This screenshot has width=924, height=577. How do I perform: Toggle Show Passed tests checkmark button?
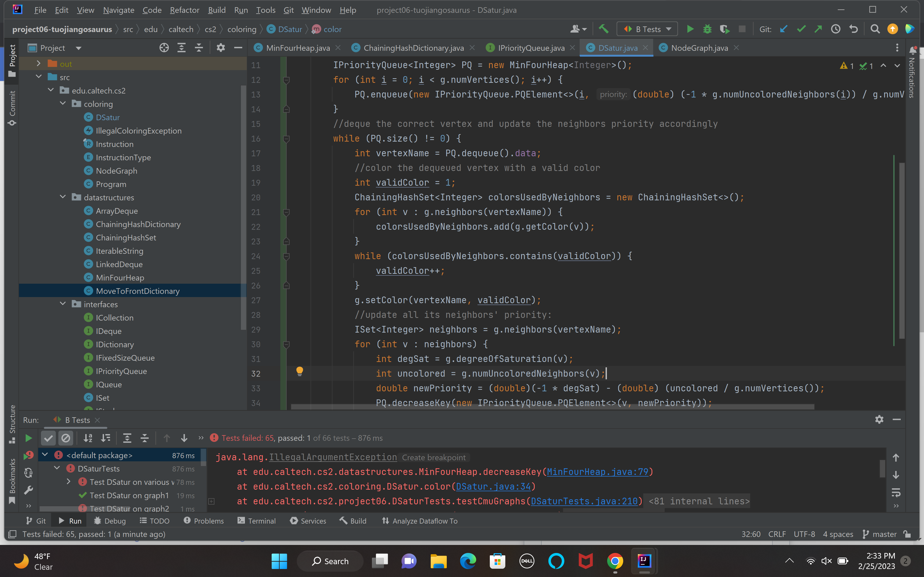48,438
